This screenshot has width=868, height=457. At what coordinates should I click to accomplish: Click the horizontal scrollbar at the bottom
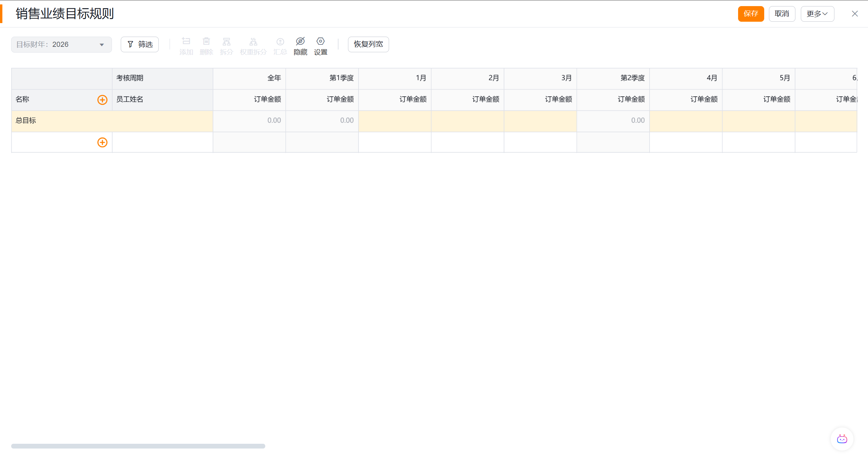[x=138, y=446]
